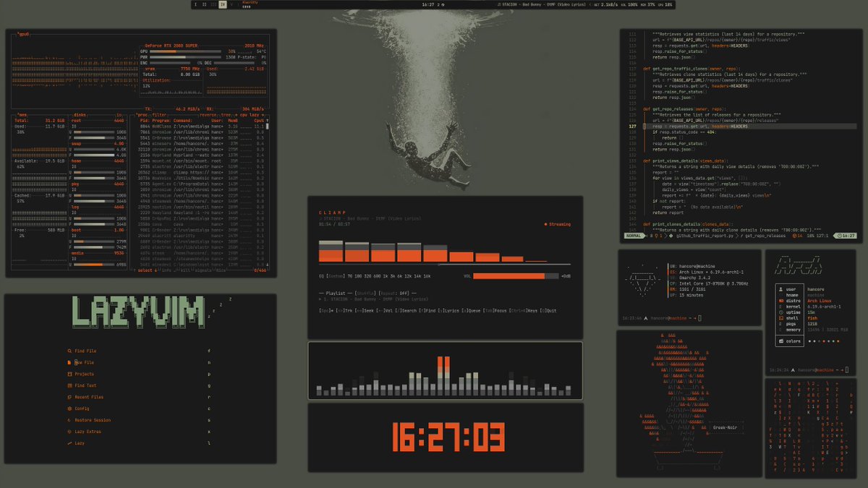Click the uptime icon in fetch panel
The height and width of the screenshot is (488, 868).
[780, 312]
